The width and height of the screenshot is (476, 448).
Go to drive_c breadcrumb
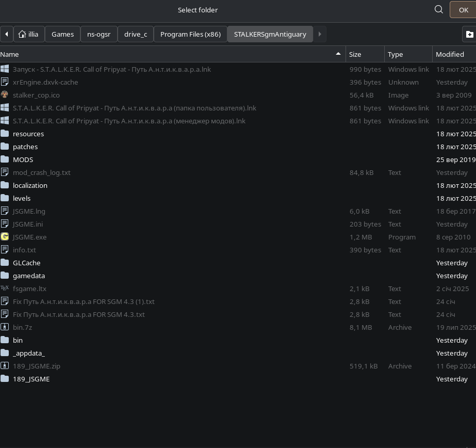point(136,34)
